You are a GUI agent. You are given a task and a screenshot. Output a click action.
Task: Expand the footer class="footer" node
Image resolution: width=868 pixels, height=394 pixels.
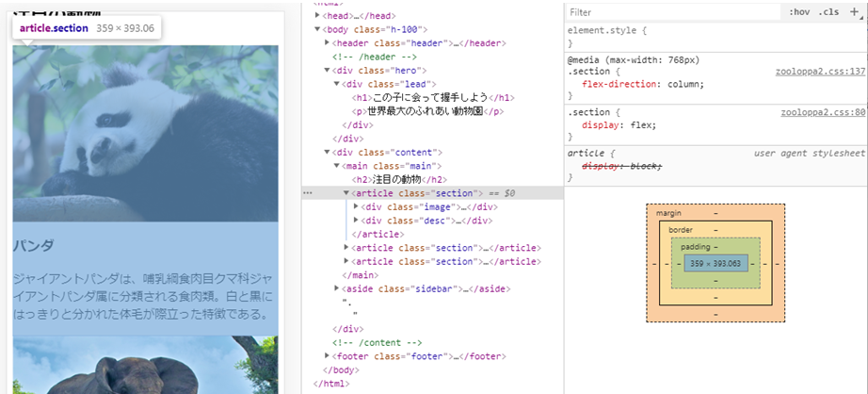[328, 355]
